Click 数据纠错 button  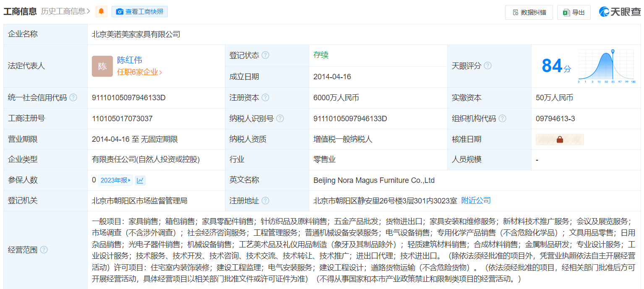pyautogui.click(x=529, y=12)
